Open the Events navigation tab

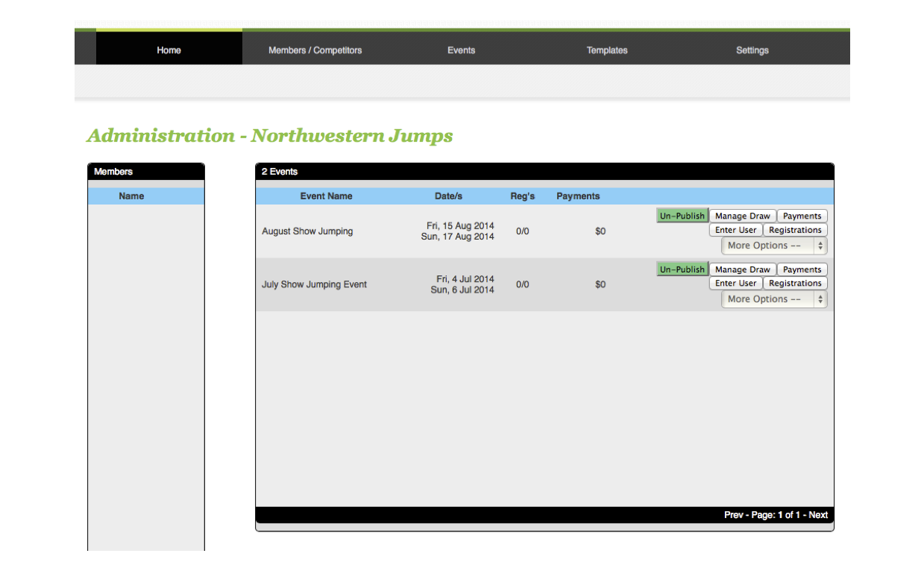tap(461, 50)
